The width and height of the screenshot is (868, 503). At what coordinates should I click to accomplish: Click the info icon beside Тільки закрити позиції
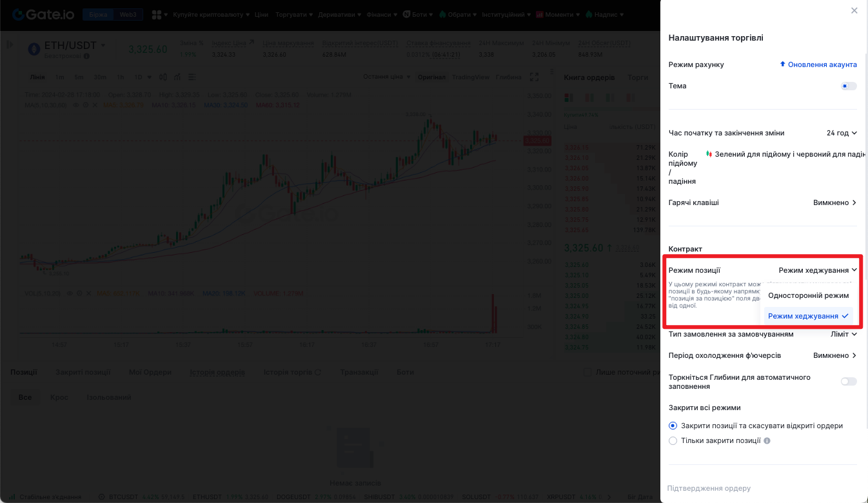pyautogui.click(x=767, y=441)
